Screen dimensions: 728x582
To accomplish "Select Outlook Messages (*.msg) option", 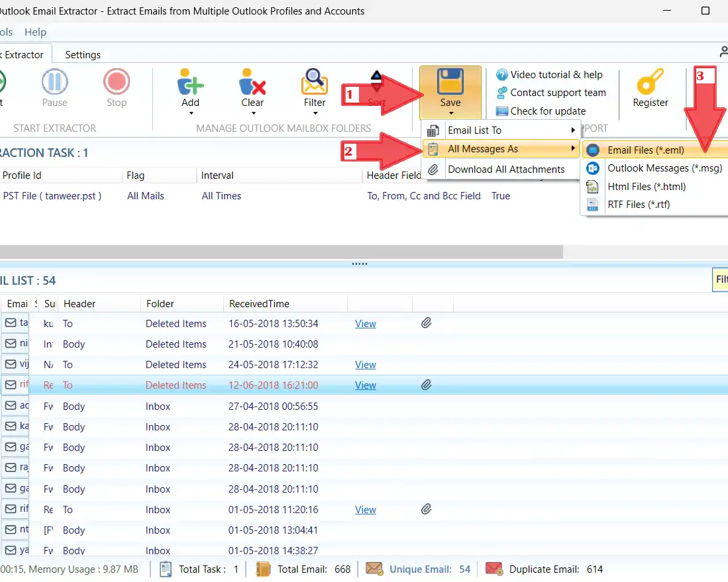I will point(654,168).
